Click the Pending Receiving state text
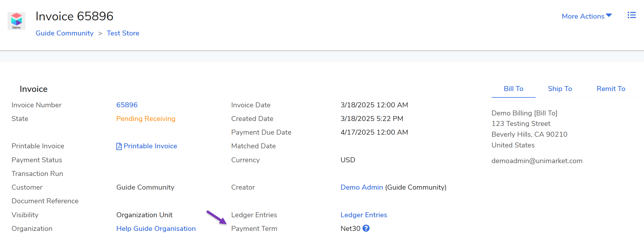The image size is (644, 237). tap(146, 119)
